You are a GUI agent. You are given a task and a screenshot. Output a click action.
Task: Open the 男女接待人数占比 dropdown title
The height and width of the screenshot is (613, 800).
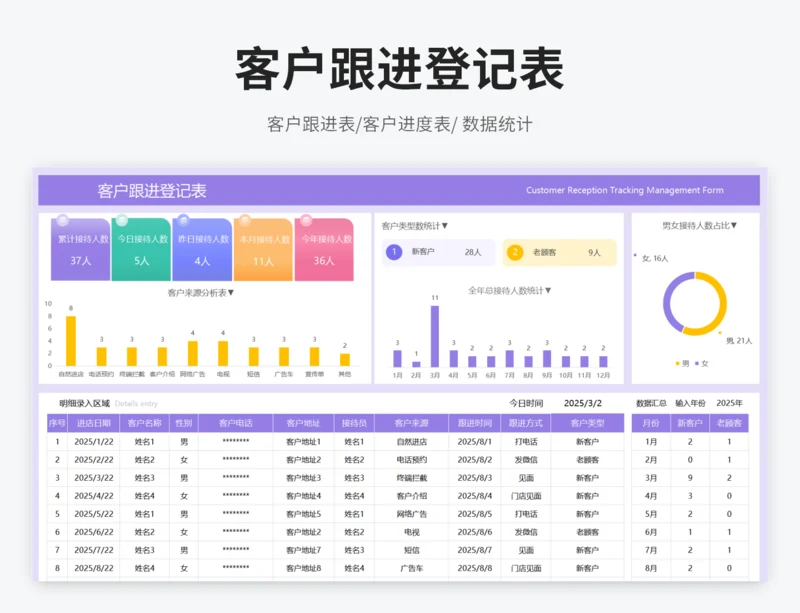click(699, 226)
